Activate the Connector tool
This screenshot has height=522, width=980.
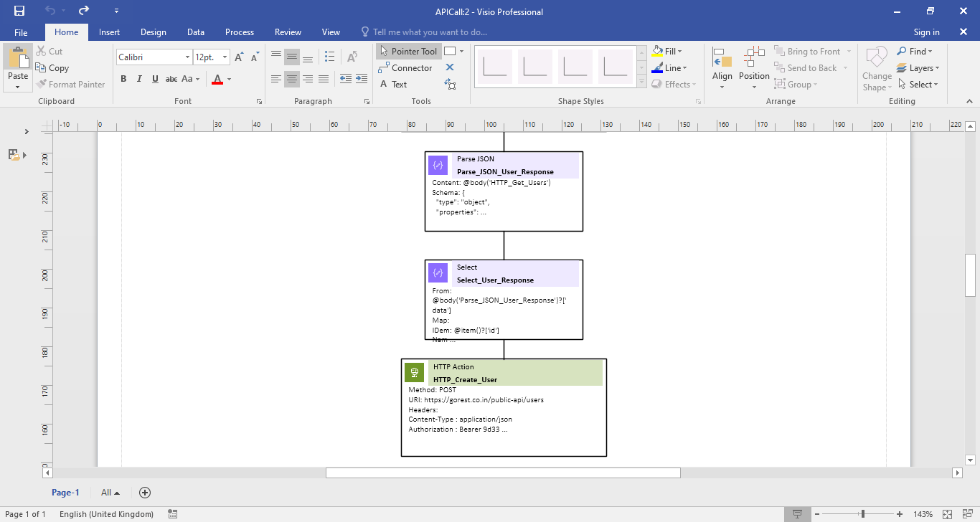[x=406, y=67]
